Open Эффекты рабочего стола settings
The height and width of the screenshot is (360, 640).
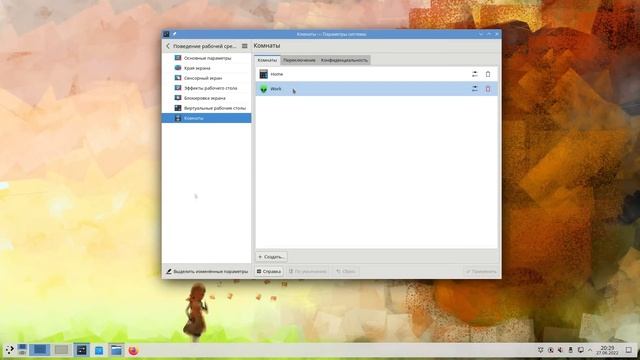click(207, 88)
